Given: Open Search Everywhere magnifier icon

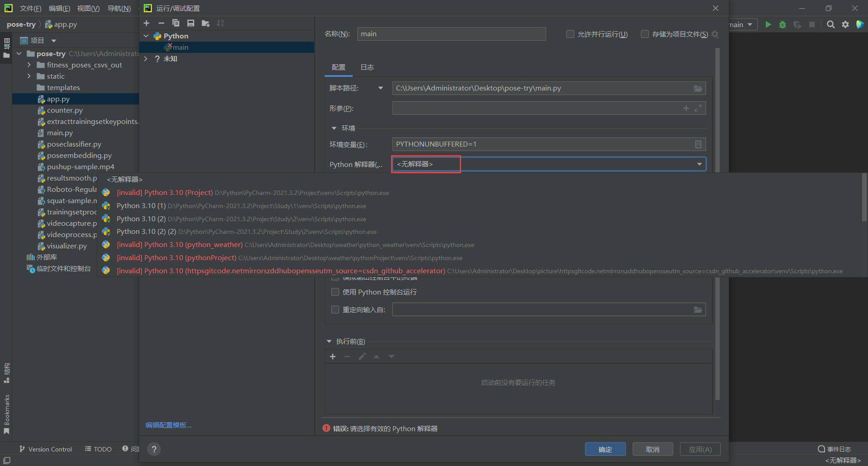Looking at the screenshot, I should point(830,24).
